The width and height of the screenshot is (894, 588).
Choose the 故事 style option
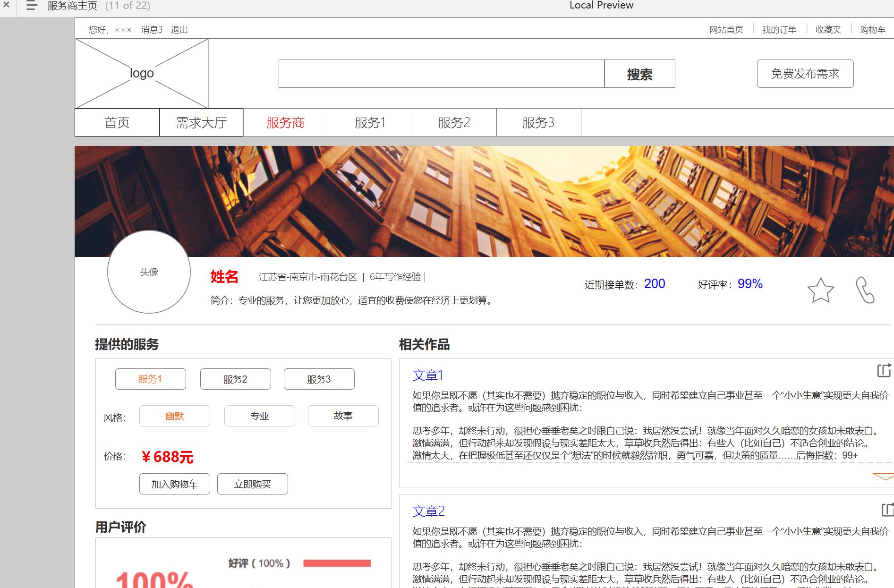tap(343, 416)
